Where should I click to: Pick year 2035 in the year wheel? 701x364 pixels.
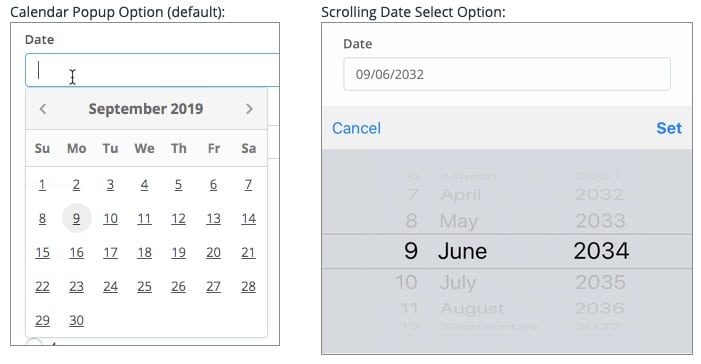click(600, 283)
